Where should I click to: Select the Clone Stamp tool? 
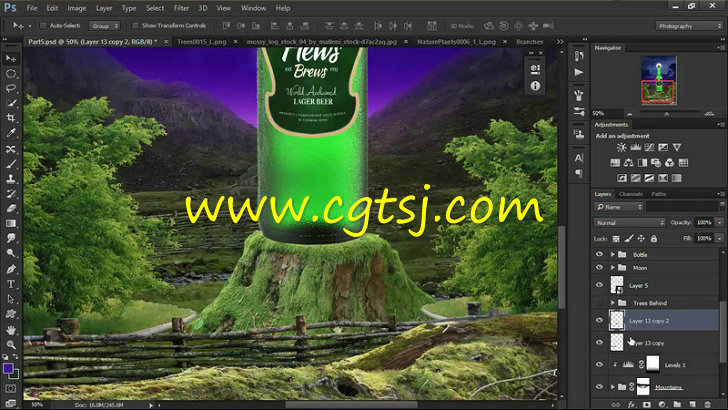[11, 179]
